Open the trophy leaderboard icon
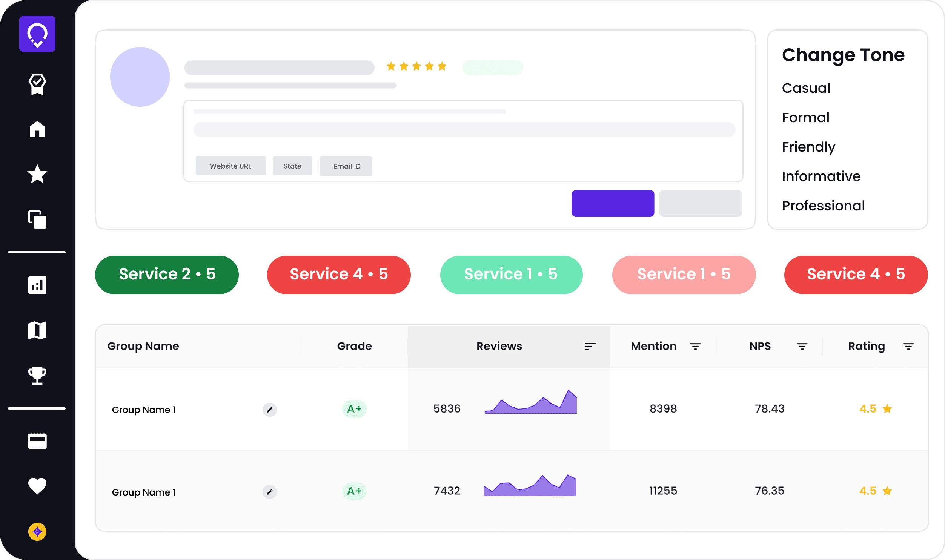 pos(37,376)
